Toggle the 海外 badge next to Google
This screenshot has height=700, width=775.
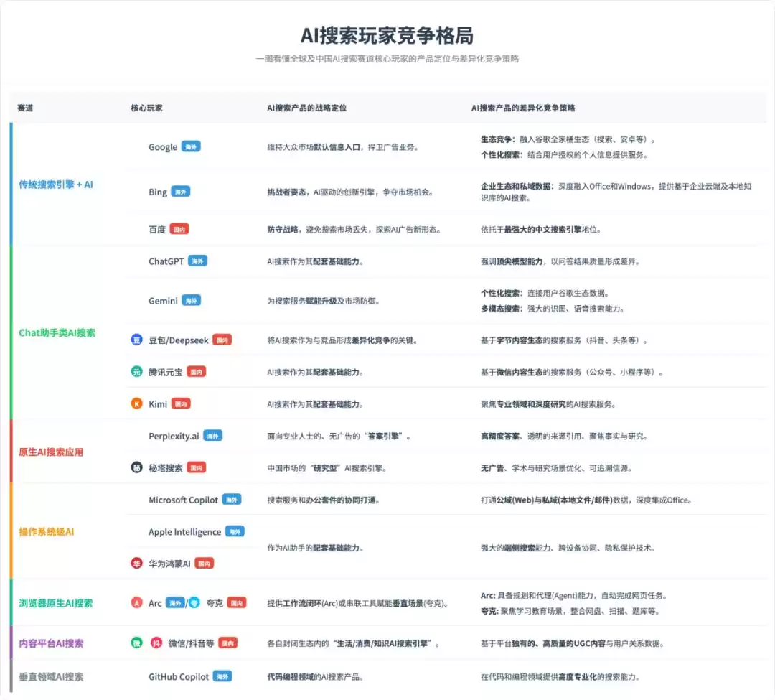[192, 146]
